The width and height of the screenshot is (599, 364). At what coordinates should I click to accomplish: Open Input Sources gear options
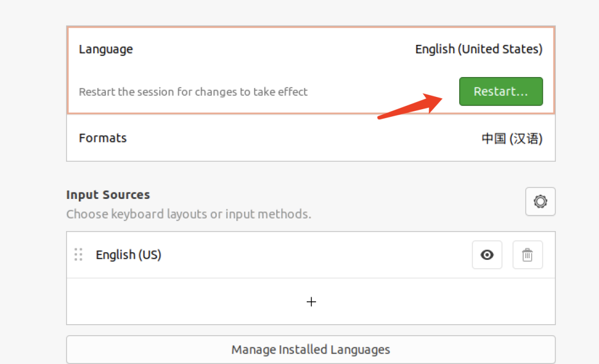coord(540,202)
